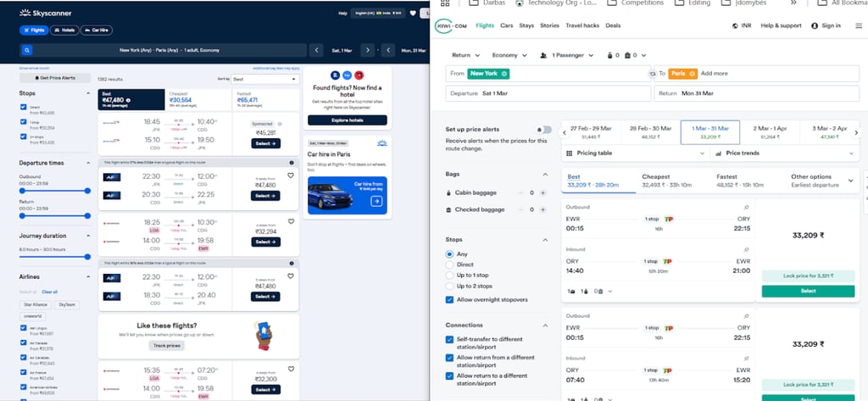
Task: Collapse Journey duration section on Skyscanner
Action: click(x=87, y=236)
